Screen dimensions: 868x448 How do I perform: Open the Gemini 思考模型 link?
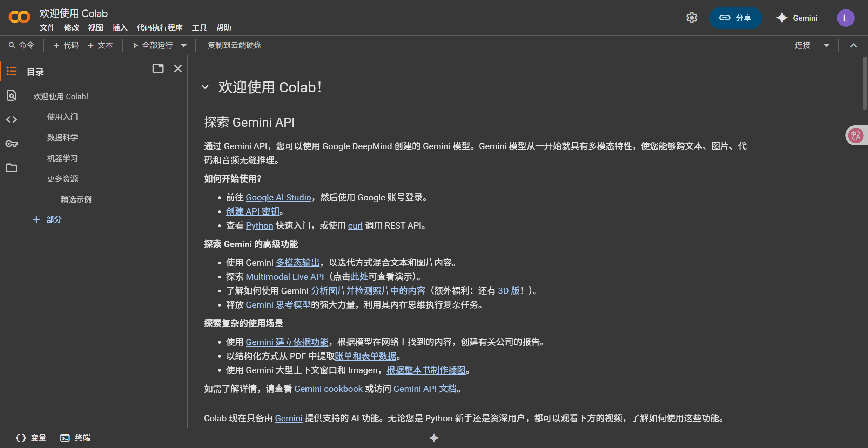(278, 305)
